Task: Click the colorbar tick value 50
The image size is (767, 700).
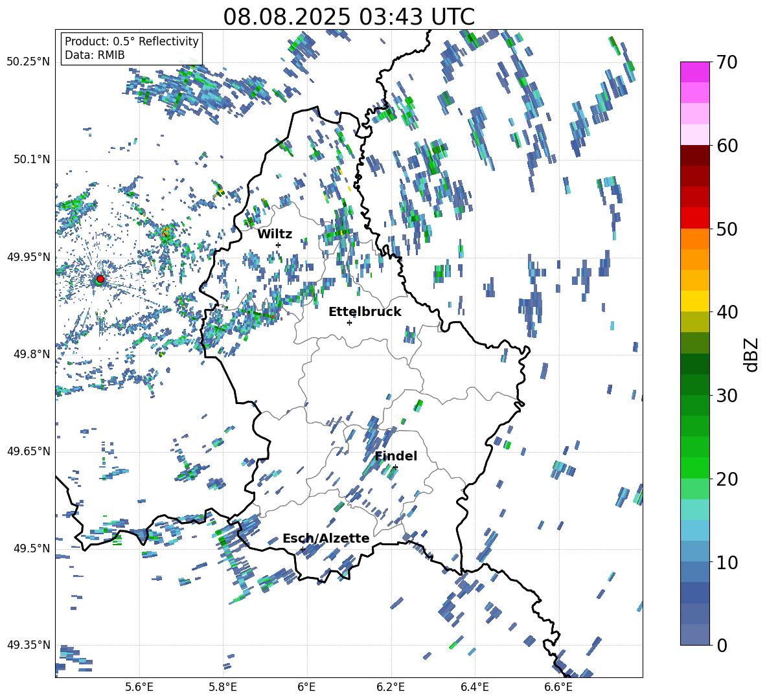Action: point(726,229)
